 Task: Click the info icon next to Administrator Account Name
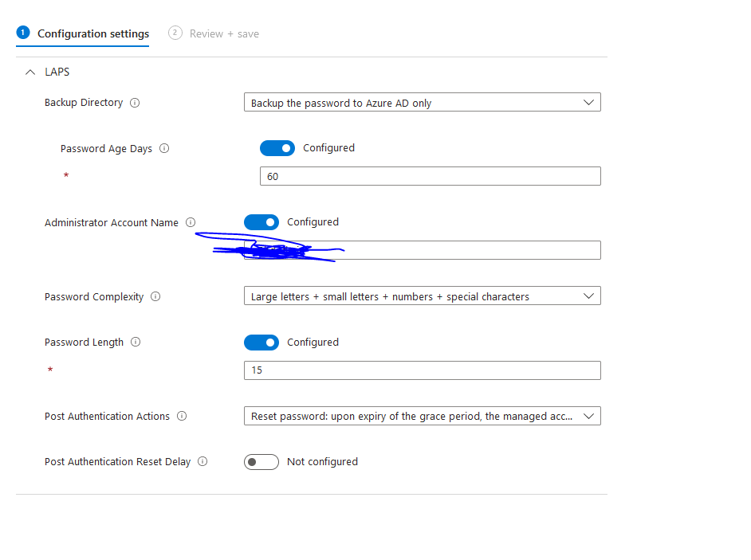[190, 222]
